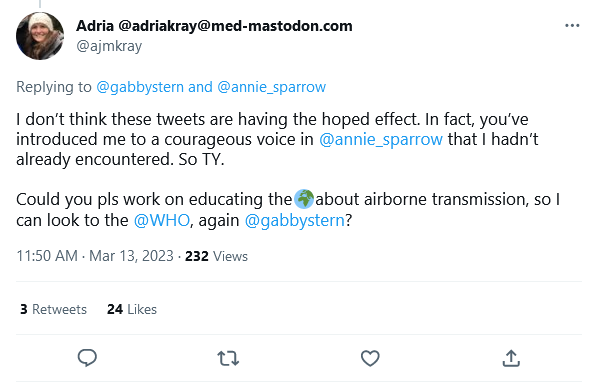Image resolution: width=598 pixels, height=382 pixels.
Task: Click the 232 Views count
Action: tap(216, 256)
